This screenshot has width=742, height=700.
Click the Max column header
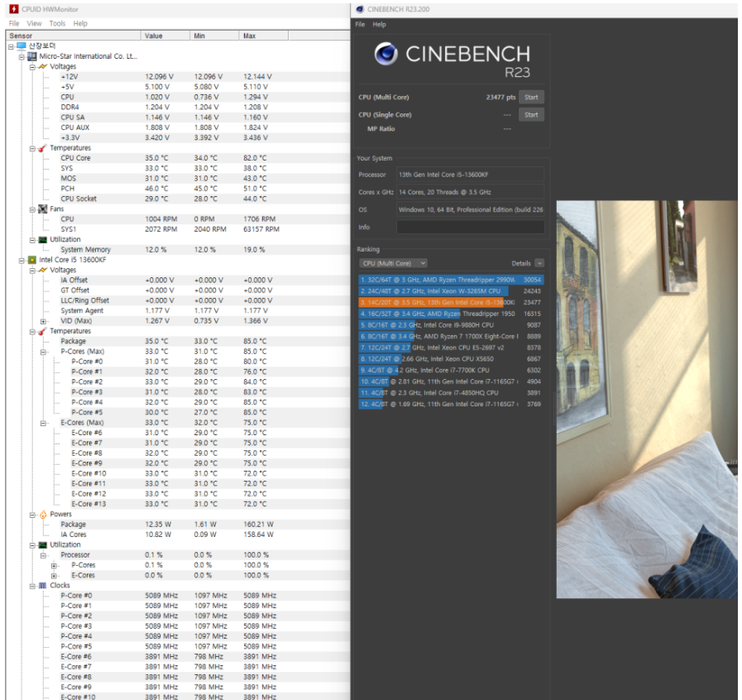click(x=264, y=36)
